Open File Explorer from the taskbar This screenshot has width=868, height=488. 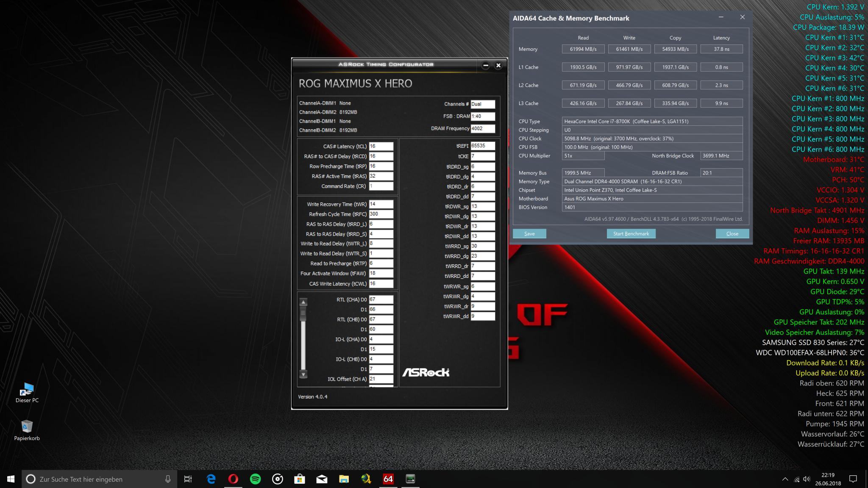pyautogui.click(x=344, y=479)
